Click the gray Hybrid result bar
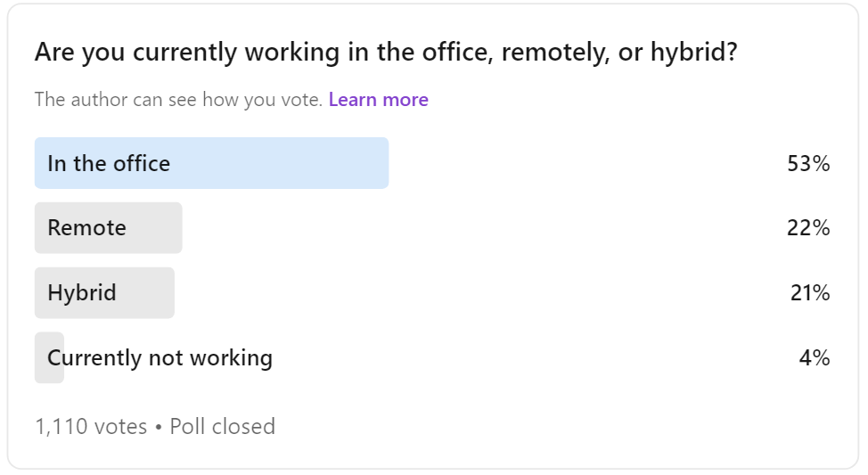This screenshot has height=475, width=868. pos(147,293)
